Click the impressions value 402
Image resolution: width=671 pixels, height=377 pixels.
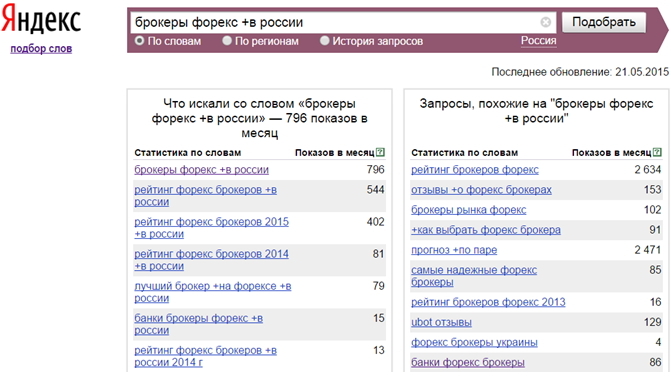[x=375, y=222]
